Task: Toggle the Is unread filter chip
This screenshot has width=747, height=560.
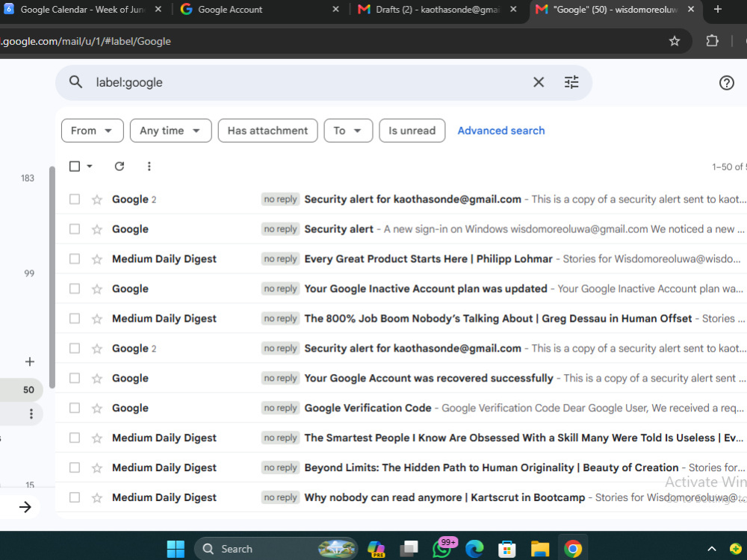Action: coord(412,131)
